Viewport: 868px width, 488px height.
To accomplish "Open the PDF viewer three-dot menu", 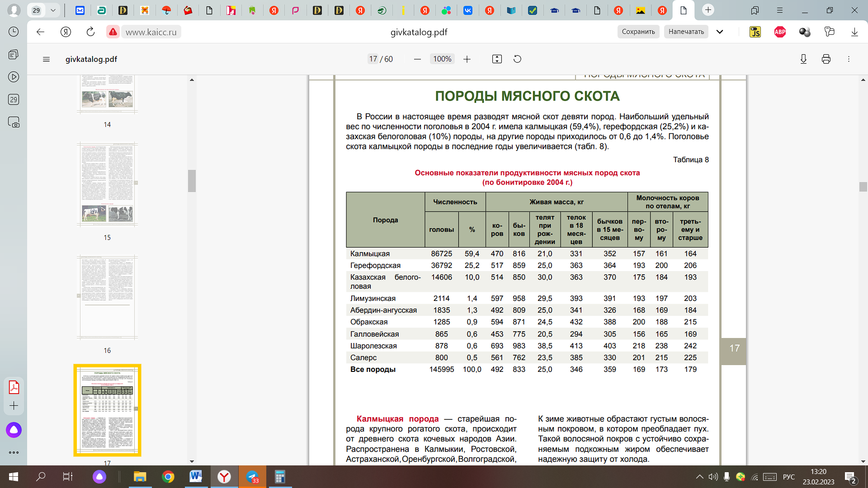I will [x=849, y=59].
